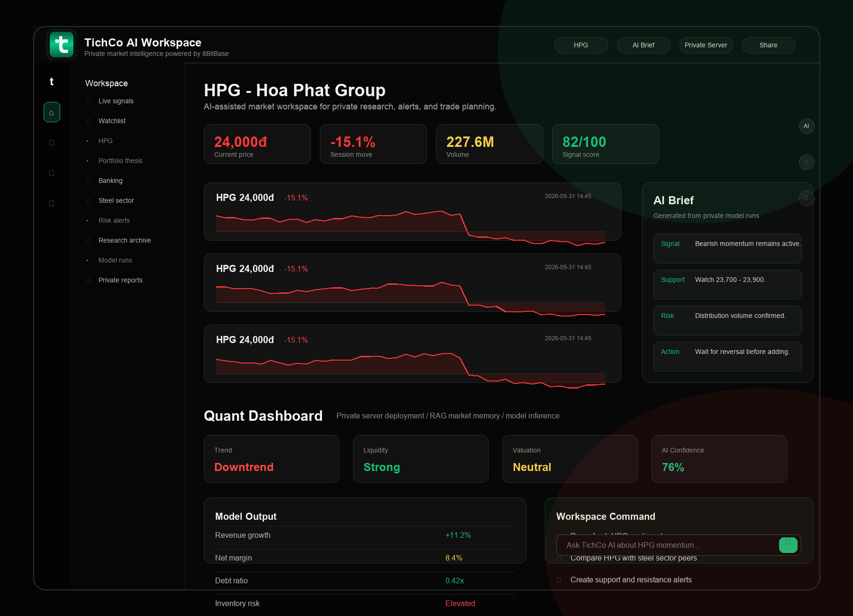853x616 pixels.
Task: Click 'Bearish momentum remains active.' text
Action: (748, 244)
